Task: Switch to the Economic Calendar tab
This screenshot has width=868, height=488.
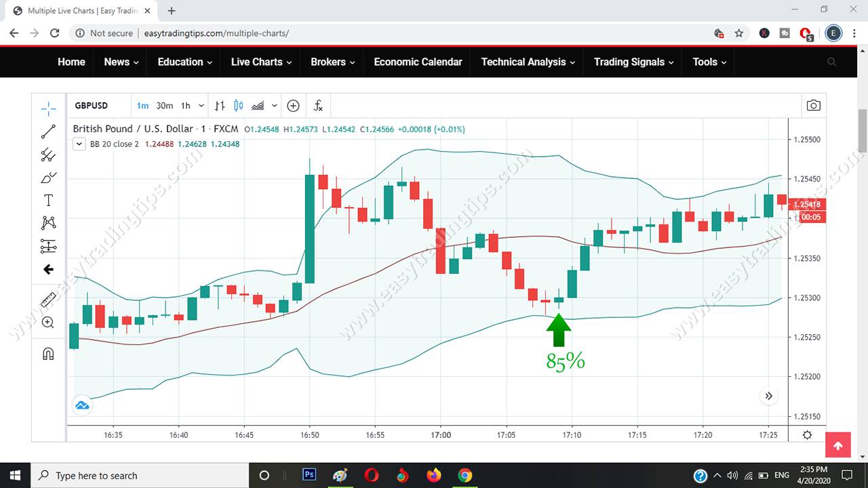Action: coord(418,62)
